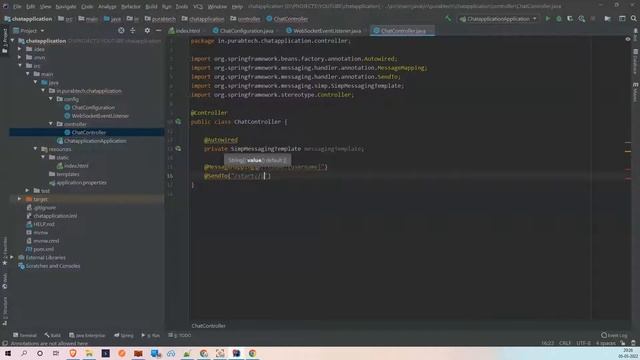The height and width of the screenshot is (360, 640).
Task: Hide the Project panel with minus icon
Action: point(158,31)
